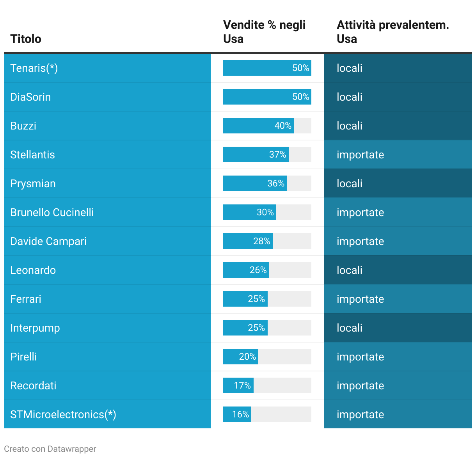The image size is (476, 458).
Task: Select the Prysmian title cell
Action: pyautogui.click(x=33, y=184)
